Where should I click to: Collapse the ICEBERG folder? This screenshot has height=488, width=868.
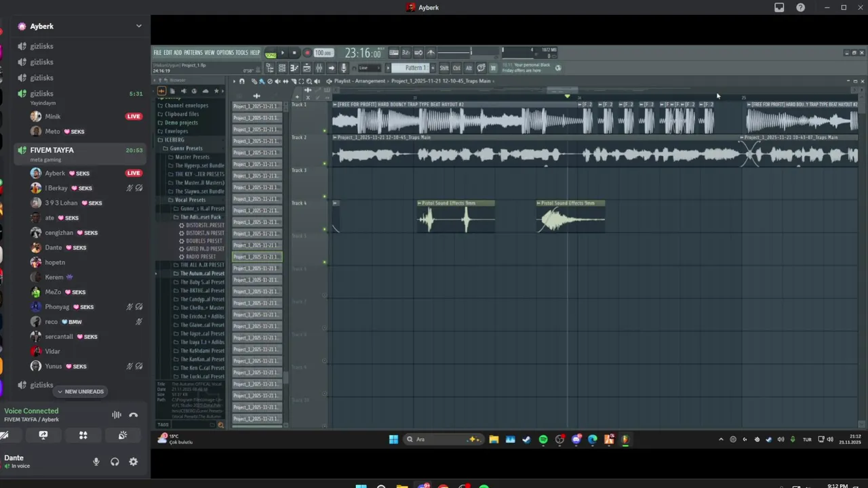pyautogui.click(x=172, y=140)
